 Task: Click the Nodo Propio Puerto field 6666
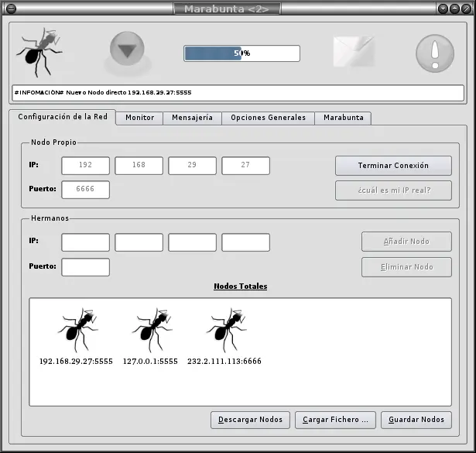[85, 190]
